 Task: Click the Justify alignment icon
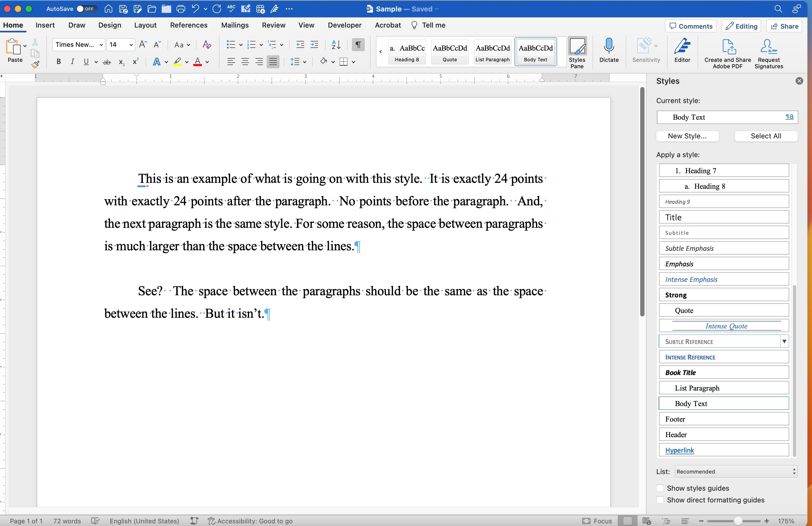click(273, 62)
